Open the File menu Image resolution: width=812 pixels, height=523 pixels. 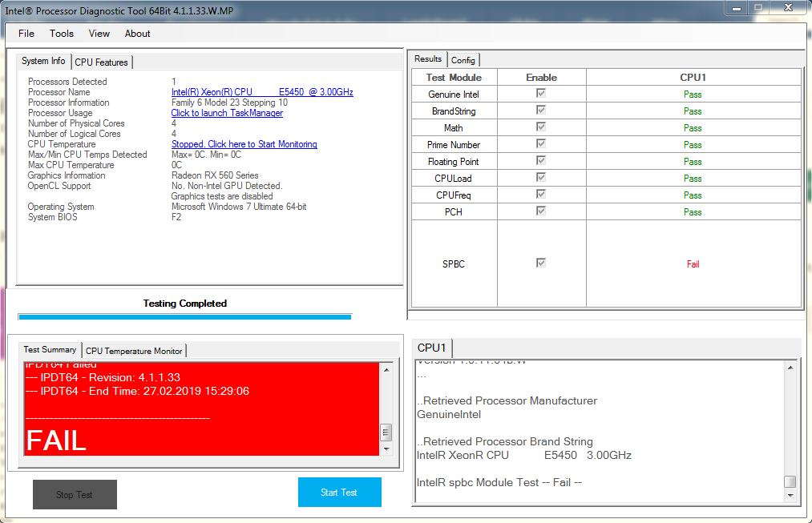pyautogui.click(x=26, y=34)
